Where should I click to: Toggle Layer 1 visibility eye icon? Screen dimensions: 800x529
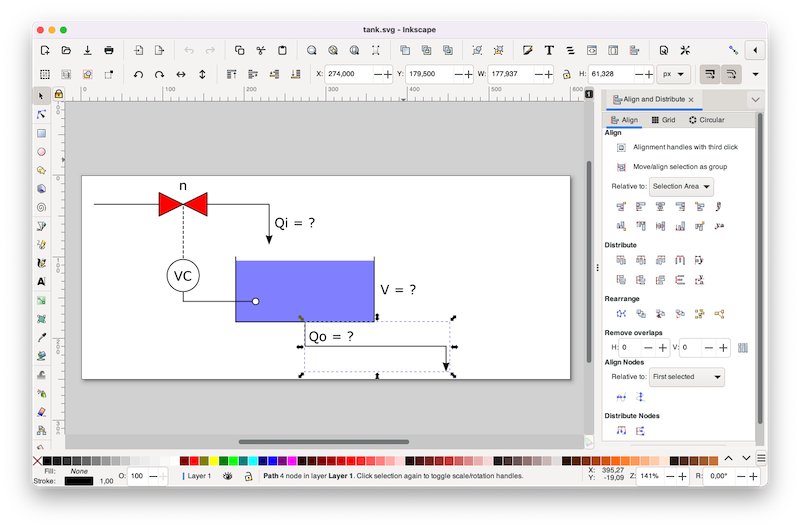(x=228, y=477)
